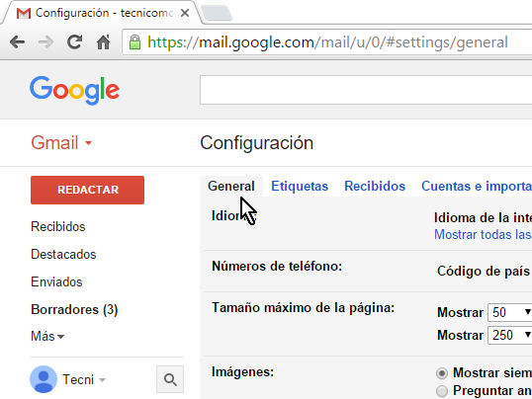Open the browser home page icon
Image resolution: width=532 pixels, height=399 pixels.
(103, 42)
